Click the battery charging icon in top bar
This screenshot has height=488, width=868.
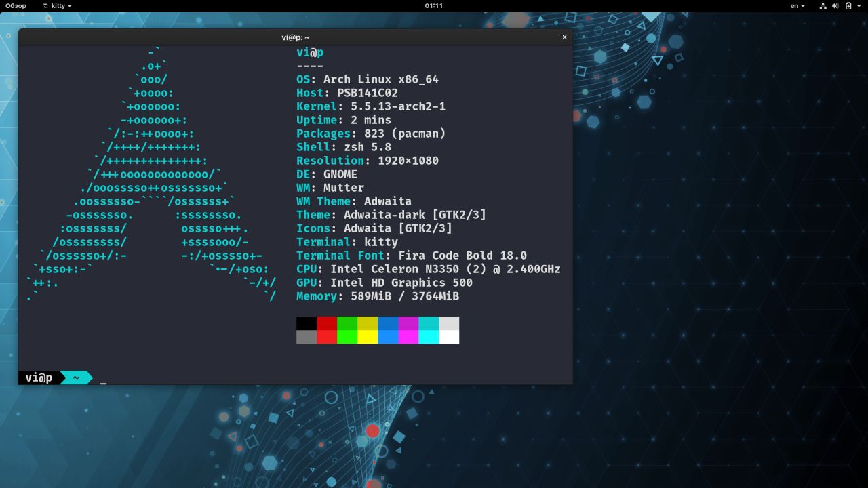coord(848,5)
